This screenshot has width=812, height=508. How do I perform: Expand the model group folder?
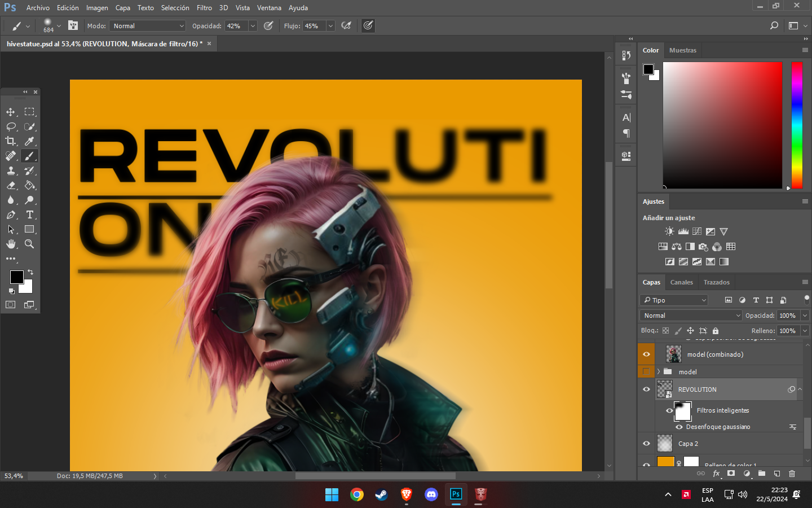coord(658,371)
